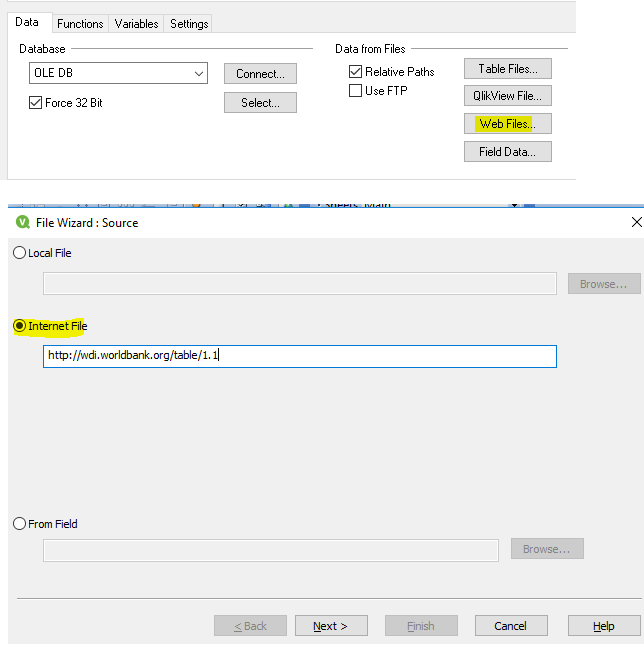
Task: Open the Settings tab
Action: tap(188, 23)
